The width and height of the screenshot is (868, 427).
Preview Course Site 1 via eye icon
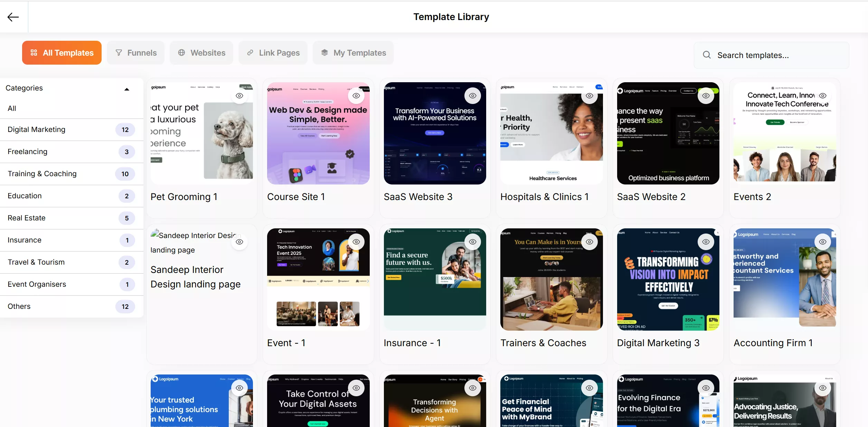[x=356, y=96]
